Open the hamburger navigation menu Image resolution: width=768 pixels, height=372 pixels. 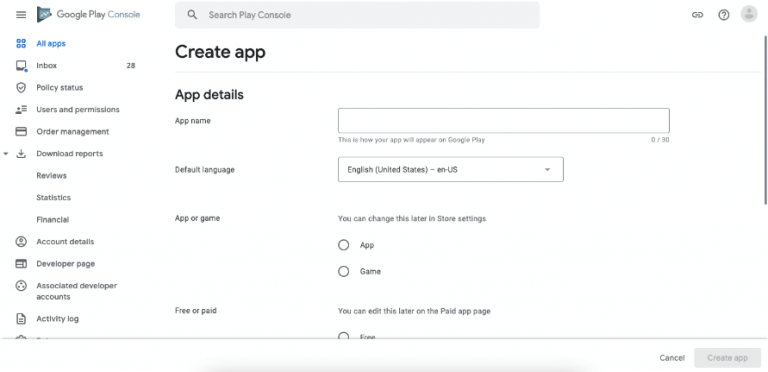tap(21, 15)
